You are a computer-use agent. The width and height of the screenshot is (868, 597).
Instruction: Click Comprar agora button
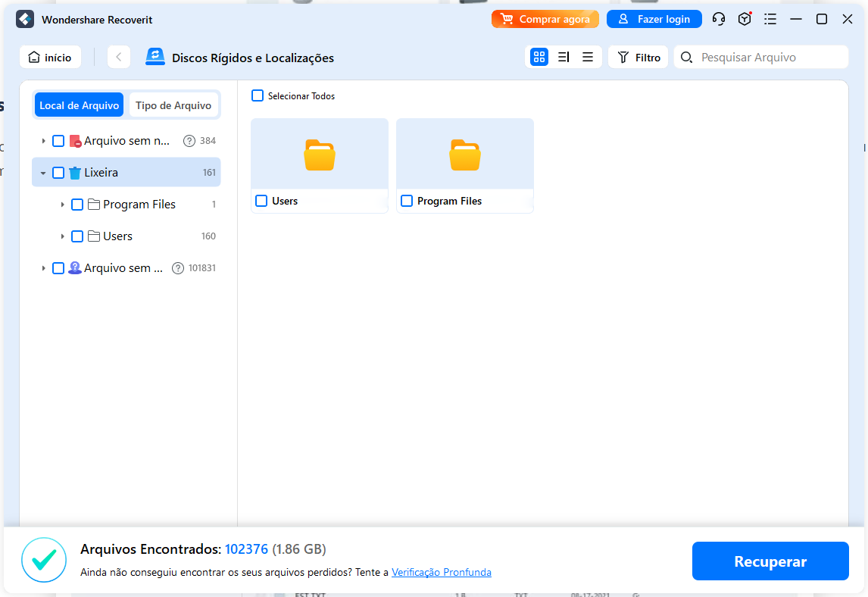545,20
